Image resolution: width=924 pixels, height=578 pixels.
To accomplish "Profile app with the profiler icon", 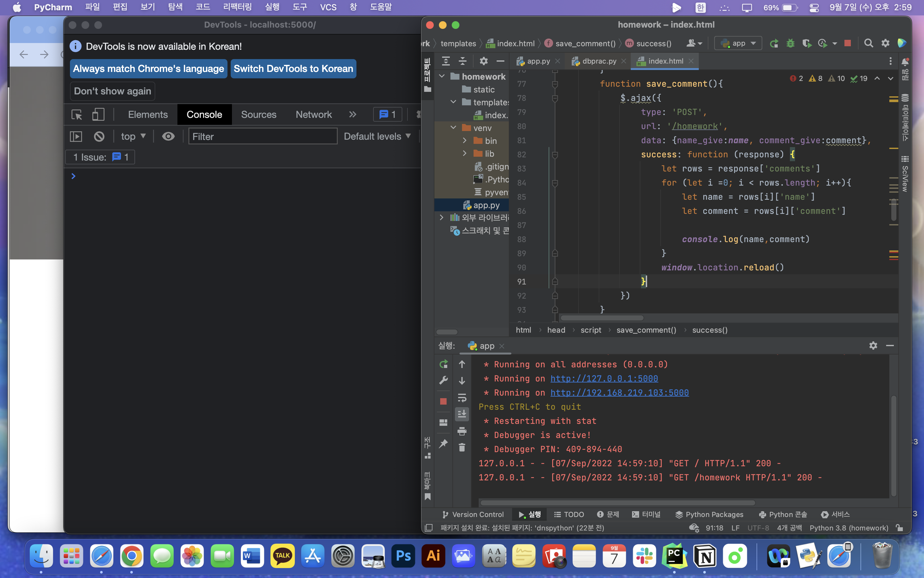I will tap(823, 43).
